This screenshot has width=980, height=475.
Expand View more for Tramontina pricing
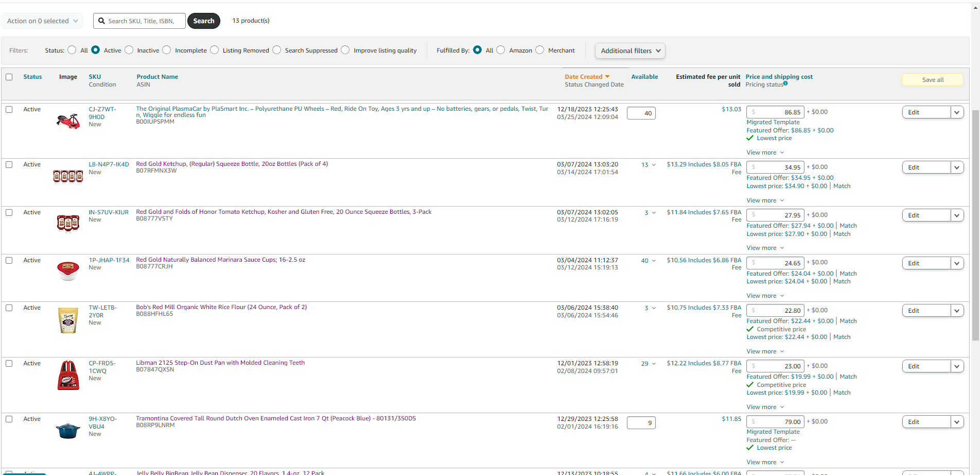pyautogui.click(x=765, y=462)
